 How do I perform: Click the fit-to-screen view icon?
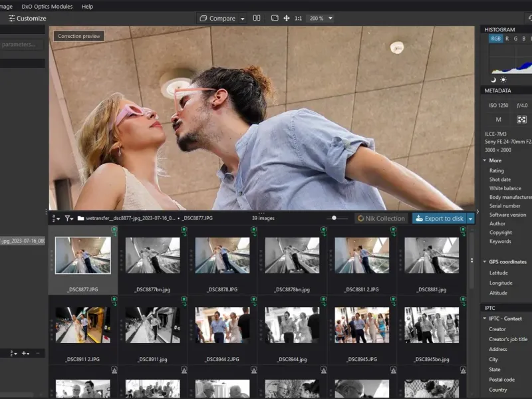[275, 19]
